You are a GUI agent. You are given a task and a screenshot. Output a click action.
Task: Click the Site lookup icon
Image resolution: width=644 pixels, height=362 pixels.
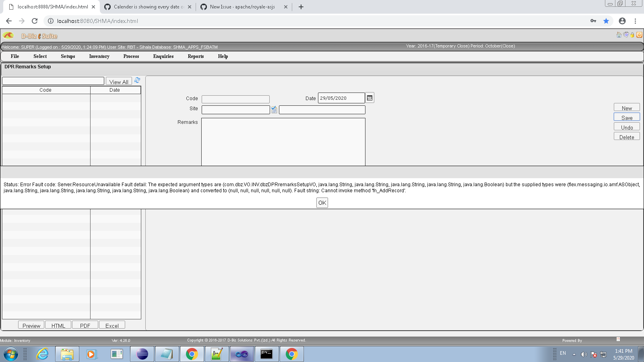tap(274, 110)
